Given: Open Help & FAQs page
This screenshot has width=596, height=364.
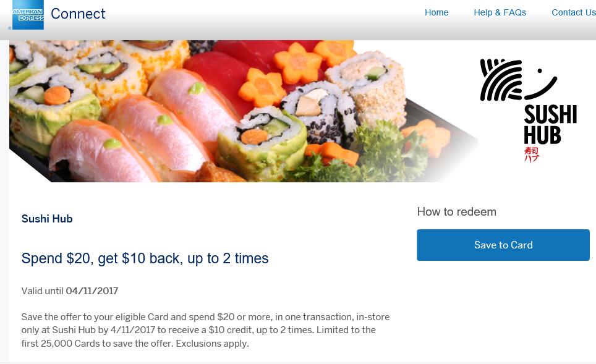Looking at the screenshot, I should (x=500, y=12).
